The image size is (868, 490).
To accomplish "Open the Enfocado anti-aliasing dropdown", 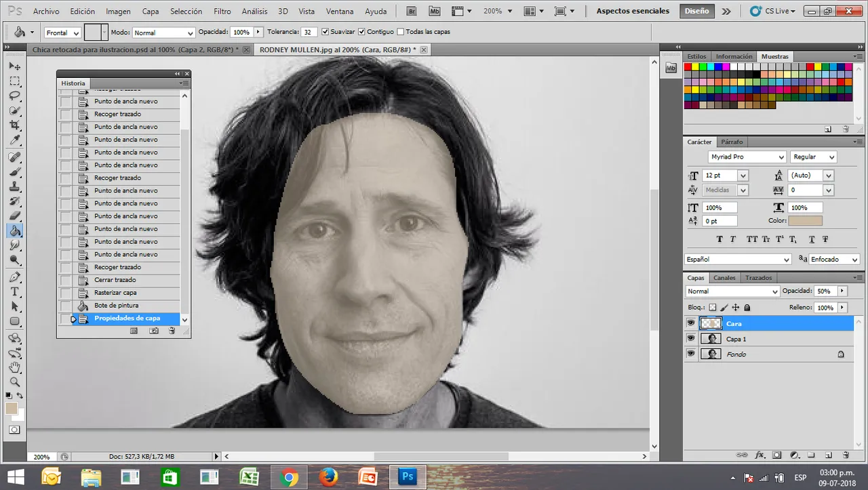I will tap(835, 260).
